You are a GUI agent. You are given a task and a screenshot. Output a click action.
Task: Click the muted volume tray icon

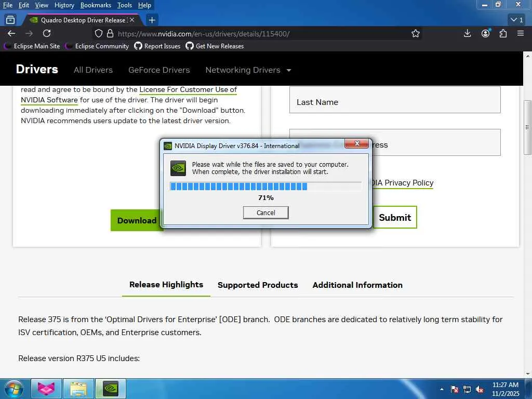480,389
